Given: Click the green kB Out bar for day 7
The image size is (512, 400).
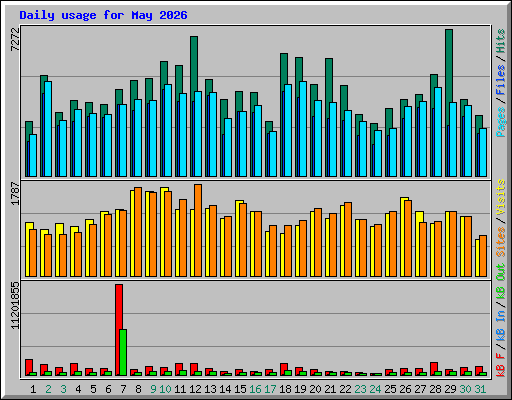Looking at the screenshot, I should coord(123,353).
